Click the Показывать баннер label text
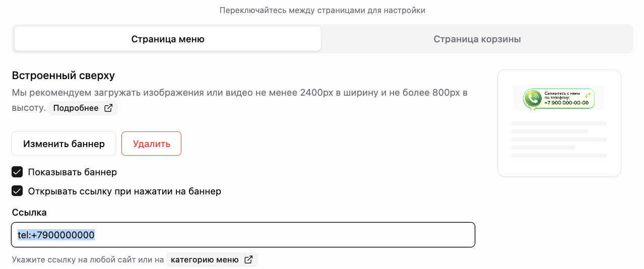 pyautogui.click(x=73, y=172)
